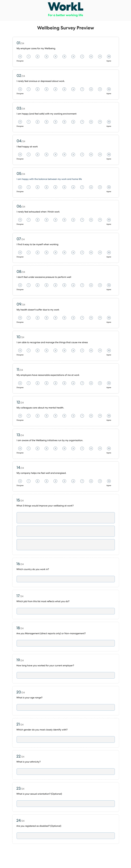
Task: Select 7 for work and home life balance
Action: 82,187
